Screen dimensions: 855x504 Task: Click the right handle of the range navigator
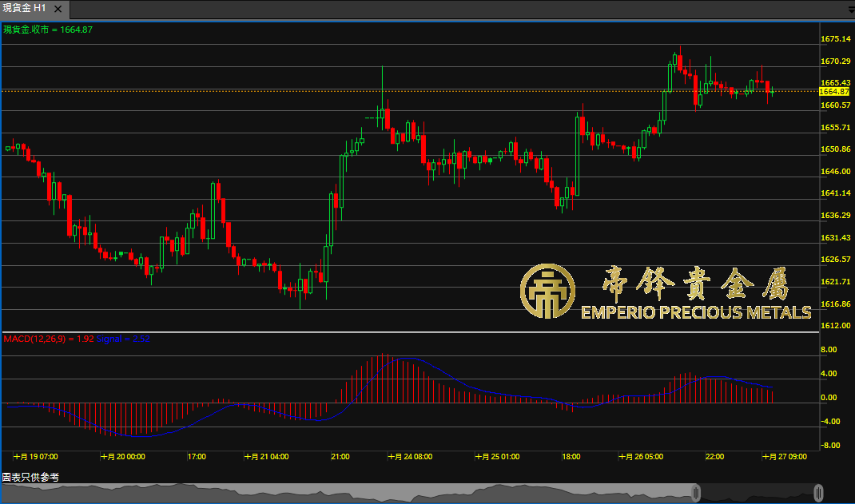819,492
